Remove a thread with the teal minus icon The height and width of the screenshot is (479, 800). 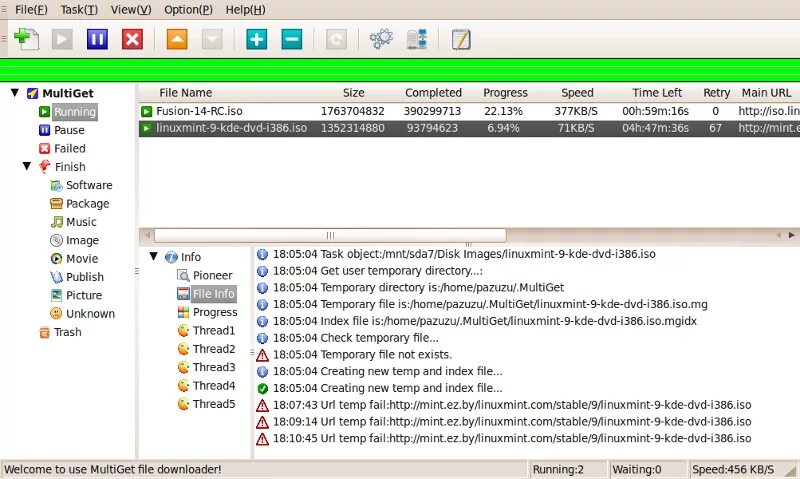click(x=292, y=39)
